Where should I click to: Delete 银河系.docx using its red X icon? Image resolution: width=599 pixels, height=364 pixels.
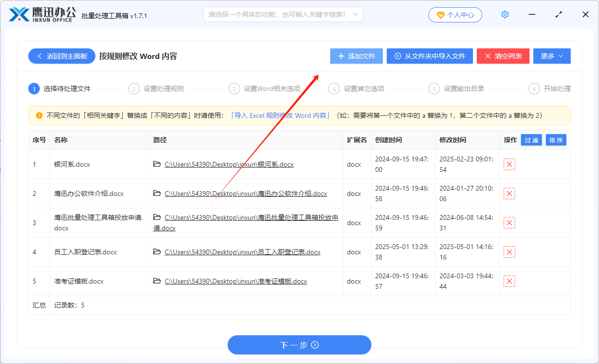[x=509, y=164]
